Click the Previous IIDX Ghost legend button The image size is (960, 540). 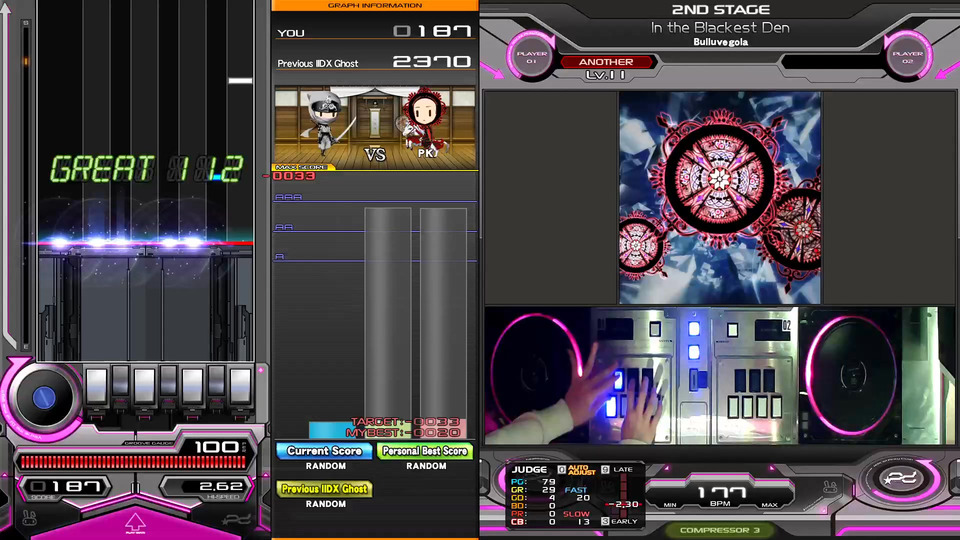pos(324,489)
